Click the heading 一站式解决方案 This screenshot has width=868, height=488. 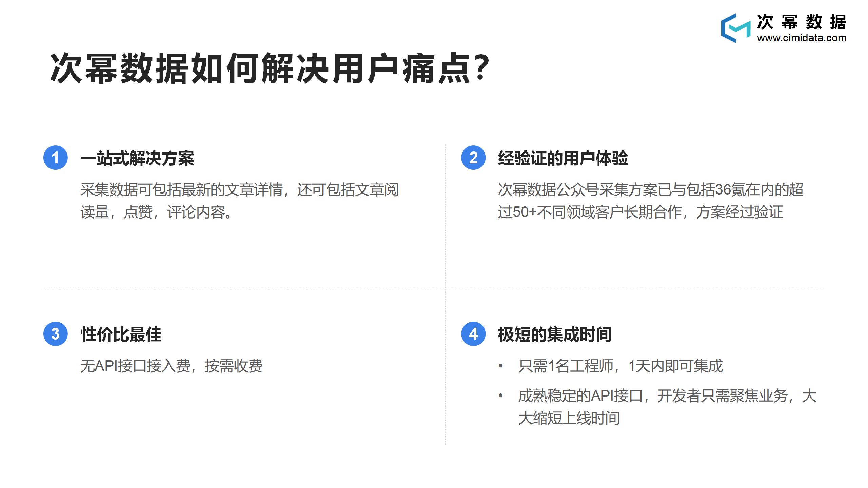click(x=137, y=158)
